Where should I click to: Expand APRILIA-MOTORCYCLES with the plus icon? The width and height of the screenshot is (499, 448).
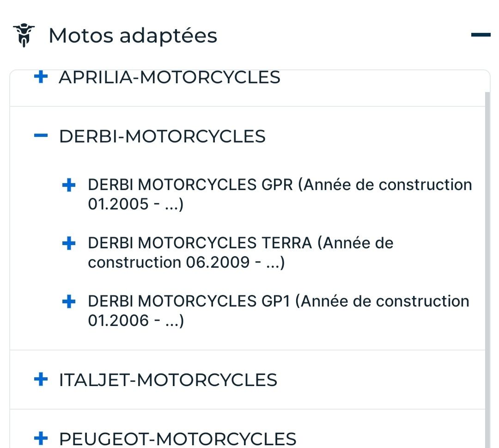tap(41, 77)
